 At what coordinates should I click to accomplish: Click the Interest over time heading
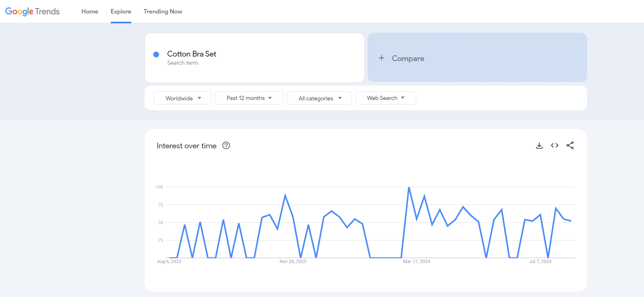pos(186,146)
